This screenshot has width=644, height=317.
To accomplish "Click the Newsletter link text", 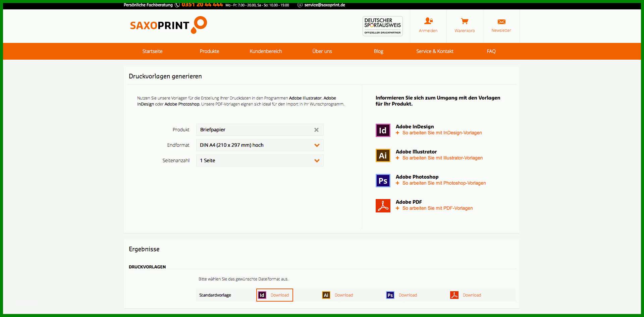I will click(501, 30).
